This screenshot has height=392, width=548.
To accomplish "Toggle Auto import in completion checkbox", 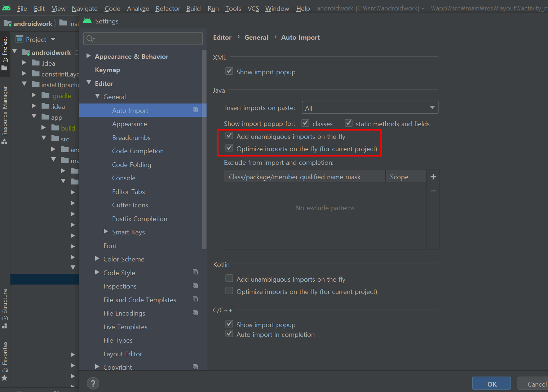I will pos(229,334).
